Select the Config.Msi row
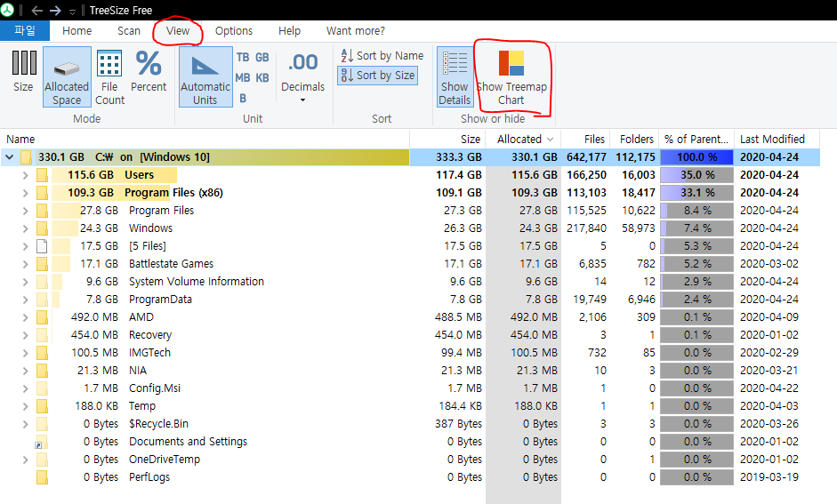 [410, 388]
